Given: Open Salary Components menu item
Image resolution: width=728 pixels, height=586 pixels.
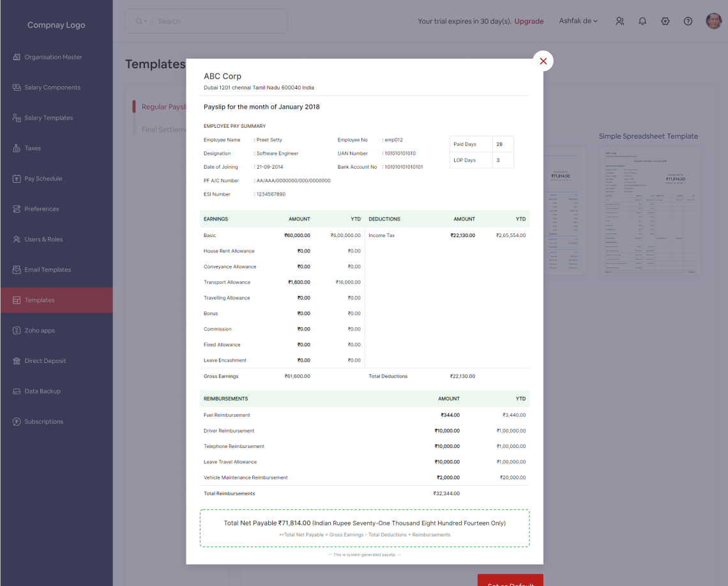Looking at the screenshot, I should 52,88.
